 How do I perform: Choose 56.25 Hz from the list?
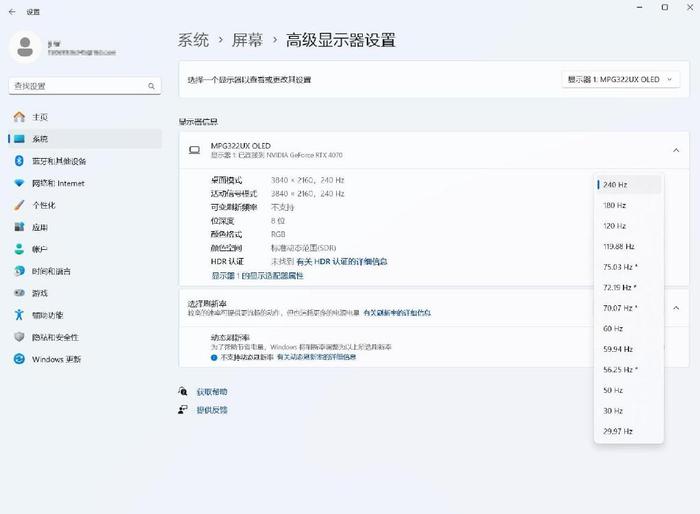pos(629,369)
